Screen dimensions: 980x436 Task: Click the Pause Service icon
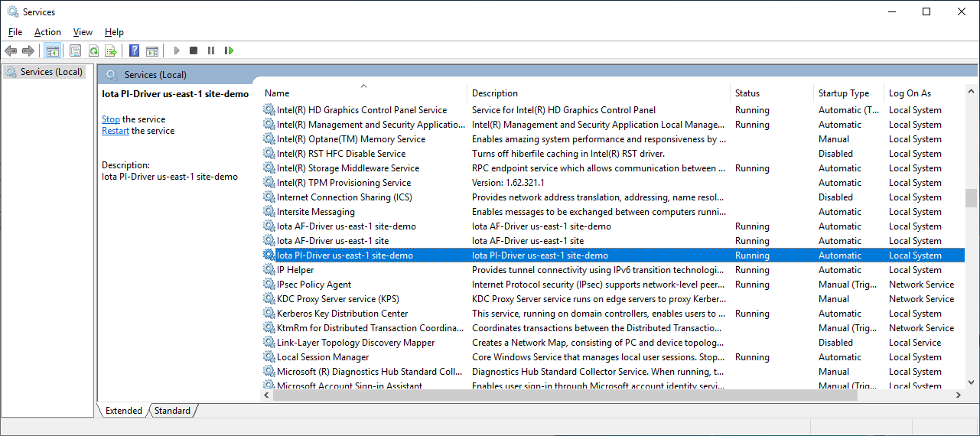(x=211, y=50)
